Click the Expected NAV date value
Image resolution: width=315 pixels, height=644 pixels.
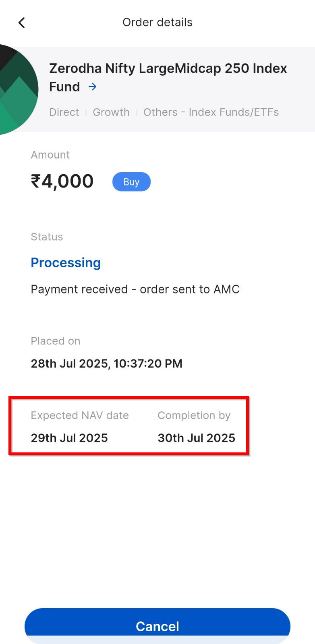(x=69, y=438)
